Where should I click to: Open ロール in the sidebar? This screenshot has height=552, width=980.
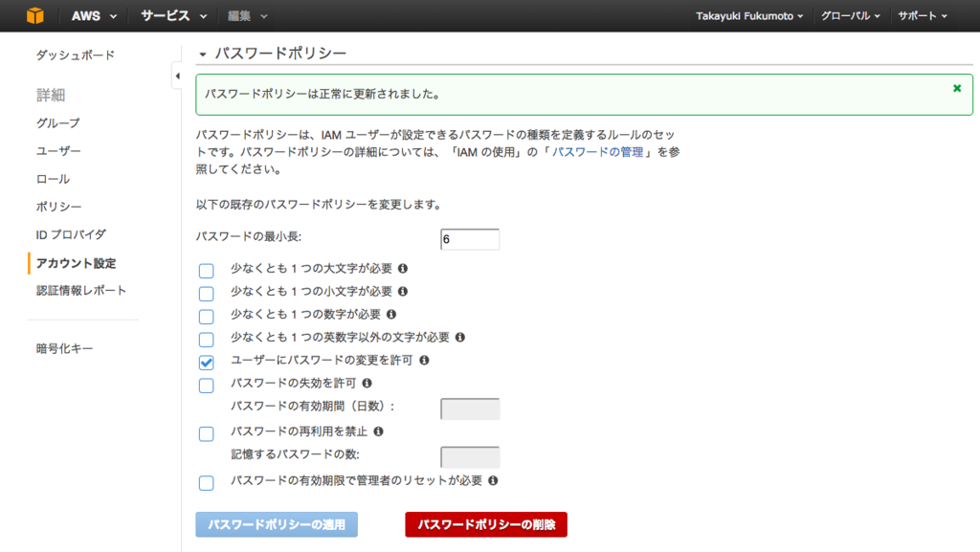click(54, 179)
